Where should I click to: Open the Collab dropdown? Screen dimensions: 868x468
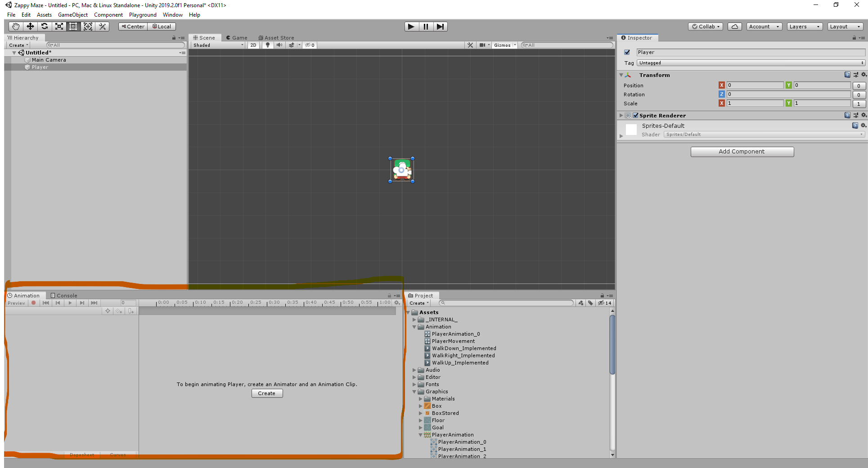705,27
